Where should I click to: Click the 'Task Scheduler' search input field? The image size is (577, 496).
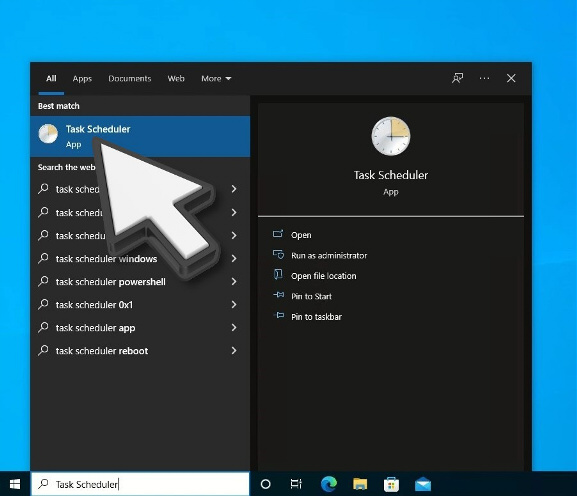[140, 484]
